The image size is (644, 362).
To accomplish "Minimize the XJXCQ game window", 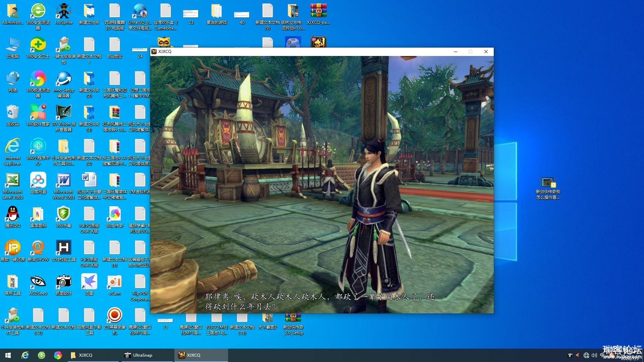I will 455,51.
